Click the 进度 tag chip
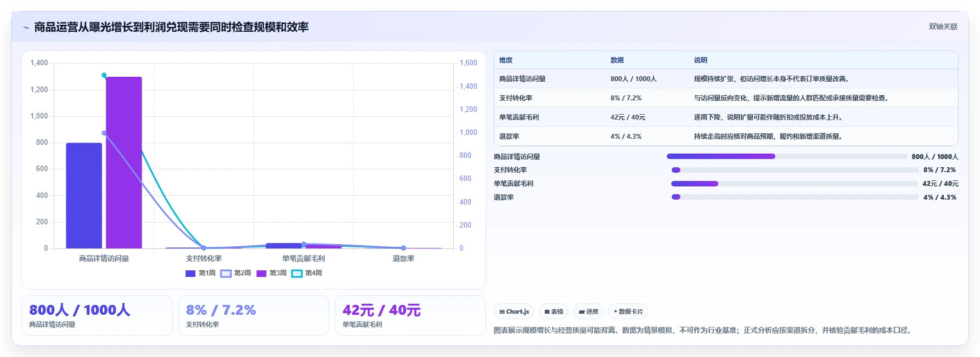 click(588, 311)
